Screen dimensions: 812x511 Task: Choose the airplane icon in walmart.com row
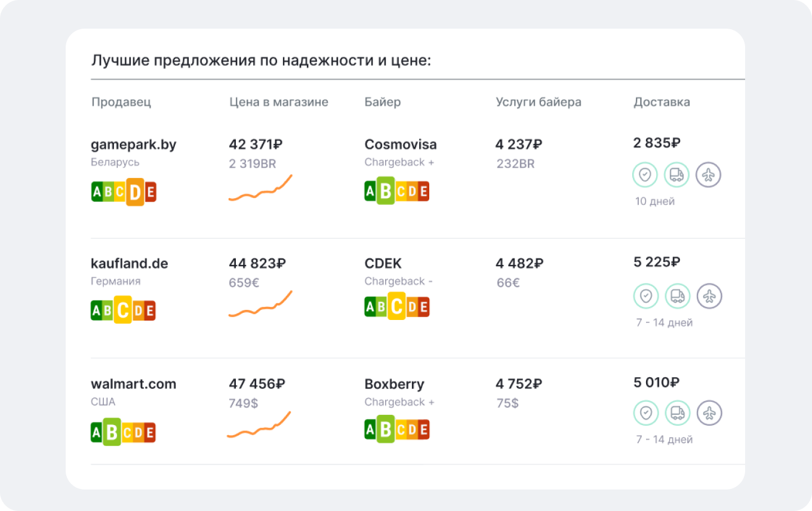tap(709, 413)
